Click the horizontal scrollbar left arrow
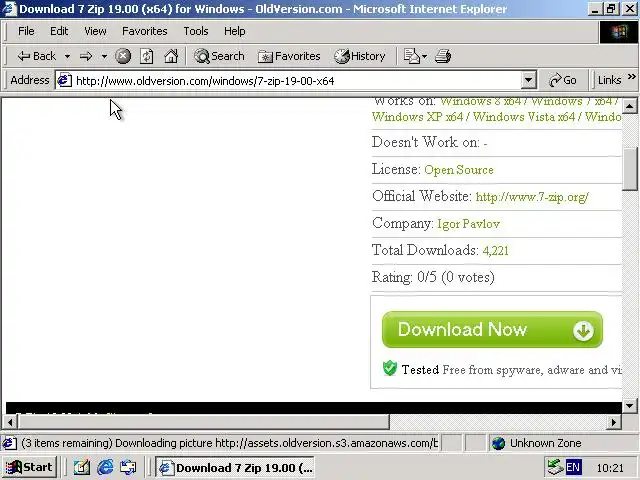Image resolution: width=640 pixels, height=480 pixels. 10,422
